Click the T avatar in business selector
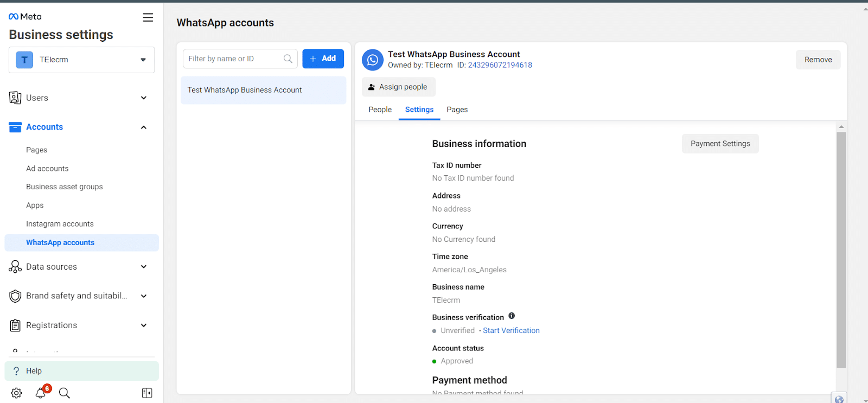 tap(24, 60)
